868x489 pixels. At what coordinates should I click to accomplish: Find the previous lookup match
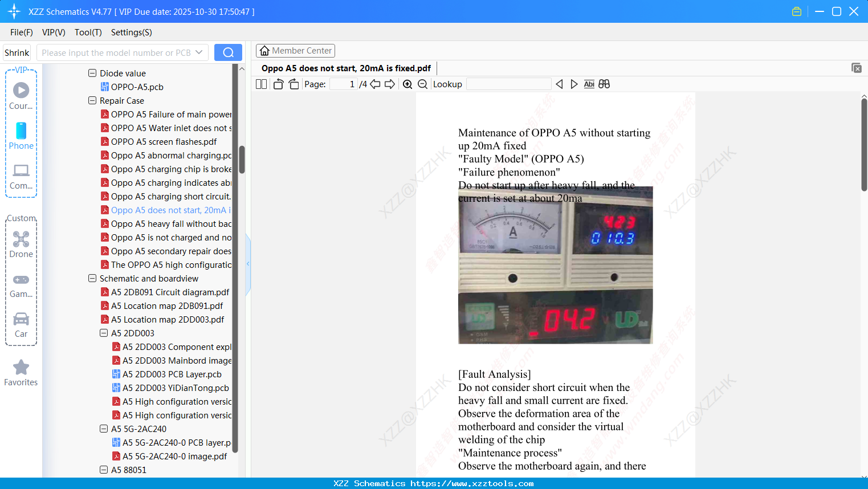click(559, 84)
